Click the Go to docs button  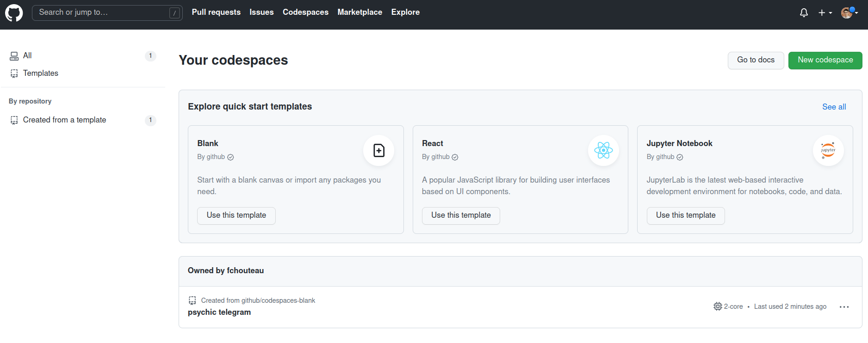(x=756, y=60)
